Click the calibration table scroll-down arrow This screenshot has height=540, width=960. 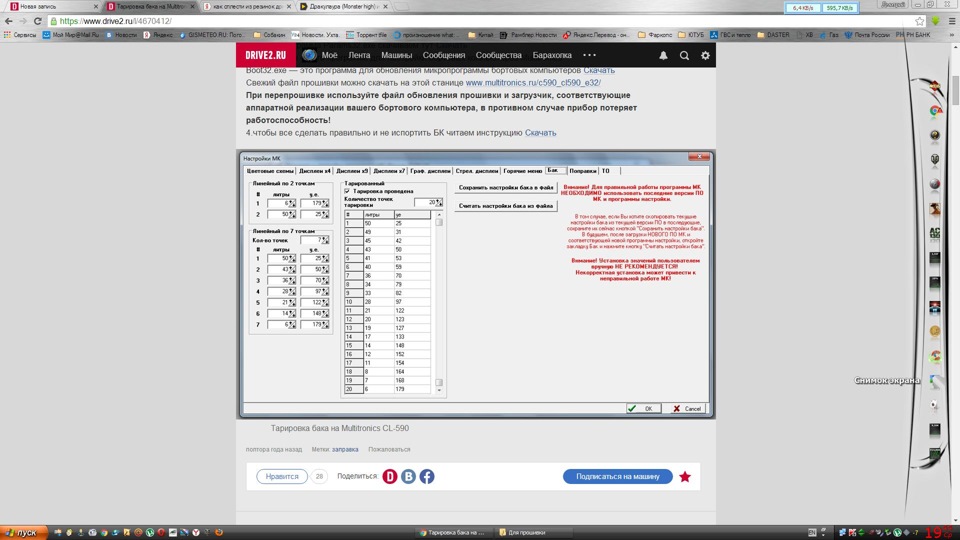(439, 390)
